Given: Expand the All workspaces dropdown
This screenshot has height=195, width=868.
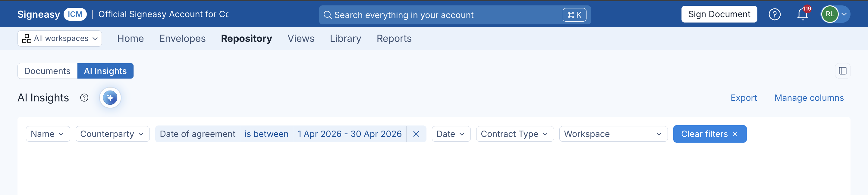Looking at the screenshot, I should click(x=60, y=38).
